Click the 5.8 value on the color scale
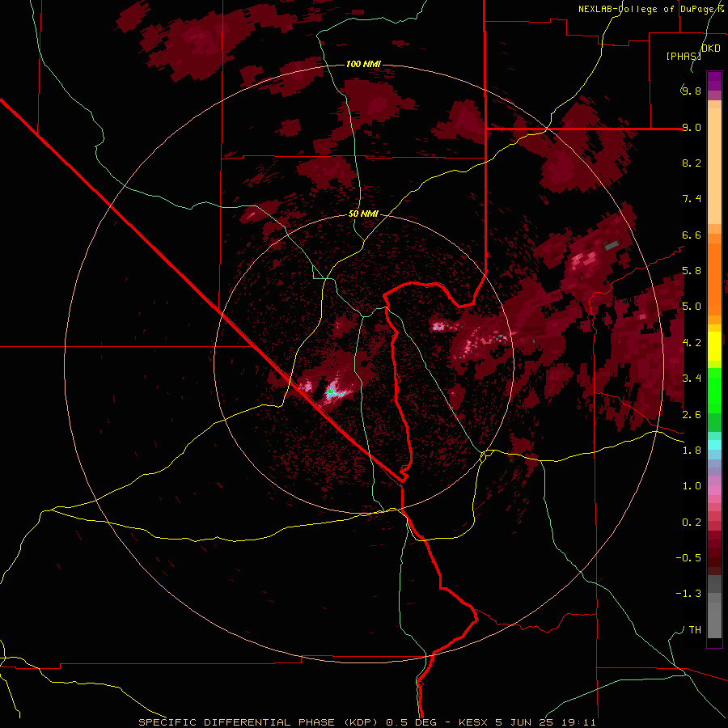The height and width of the screenshot is (728, 728). (692, 271)
